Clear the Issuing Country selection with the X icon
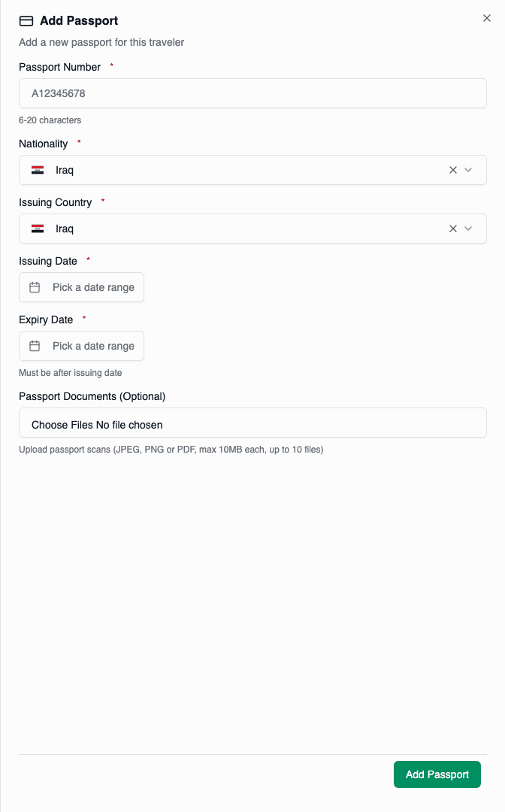 pyautogui.click(x=453, y=229)
